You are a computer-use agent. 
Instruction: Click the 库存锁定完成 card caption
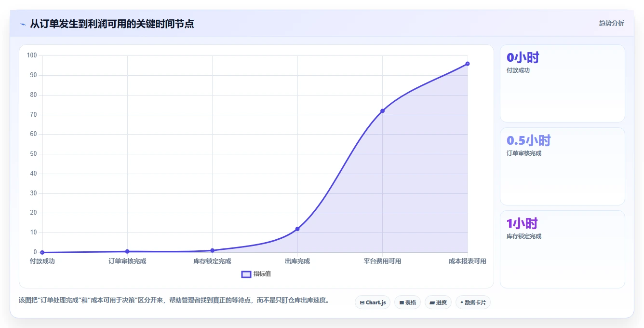tap(524, 236)
